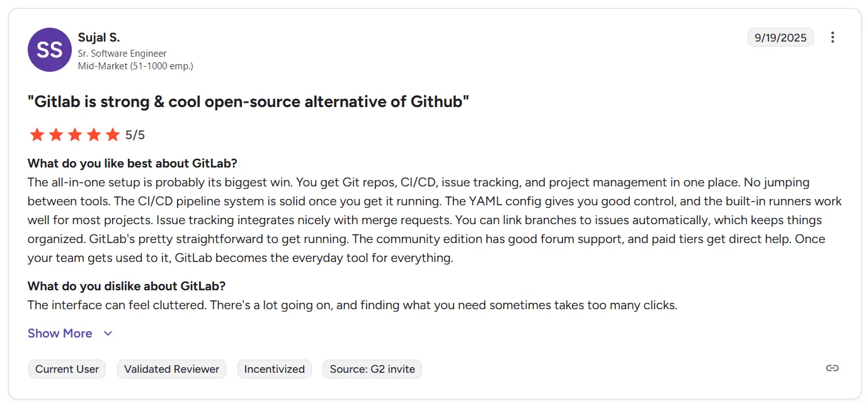Click the second rating star
Image resolution: width=868 pixels, height=403 pixels.
pyautogui.click(x=56, y=134)
